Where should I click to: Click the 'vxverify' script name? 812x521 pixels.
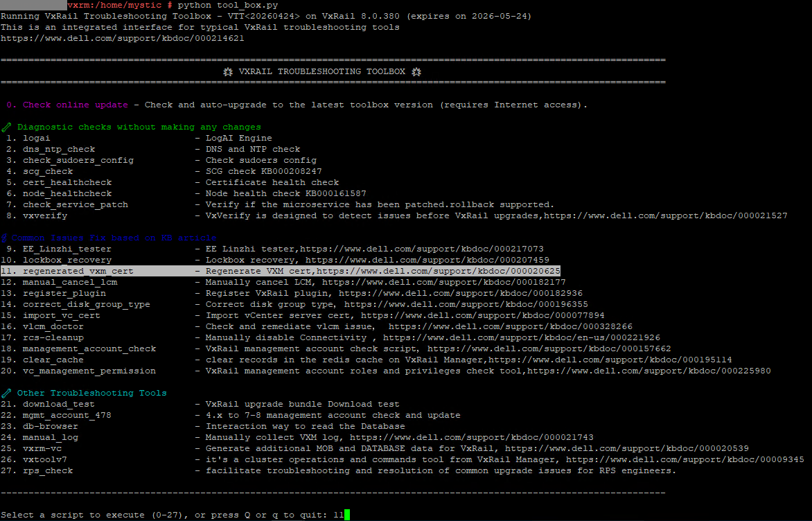pos(44,215)
